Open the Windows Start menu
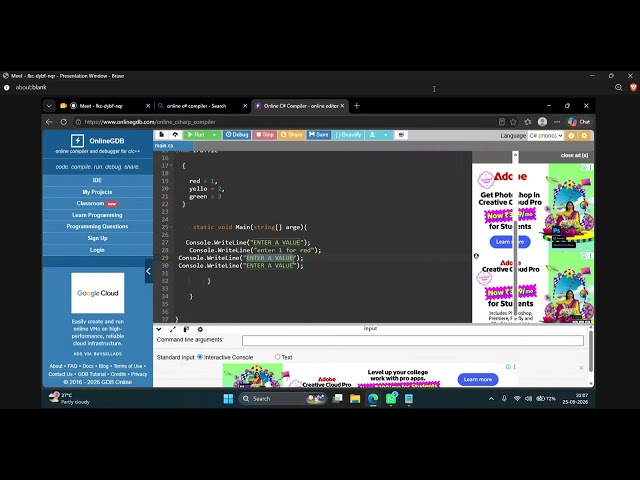The image size is (640, 480). click(x=228, y=398)
